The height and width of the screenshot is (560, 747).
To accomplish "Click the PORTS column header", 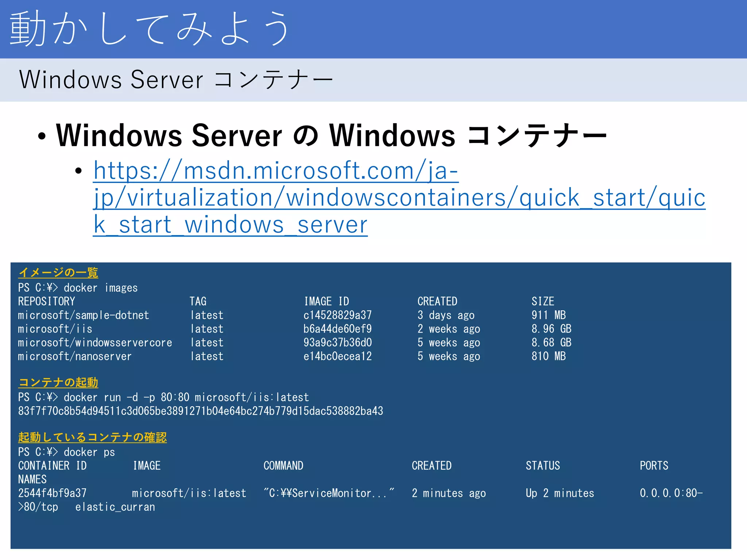I will coord(654,466).
